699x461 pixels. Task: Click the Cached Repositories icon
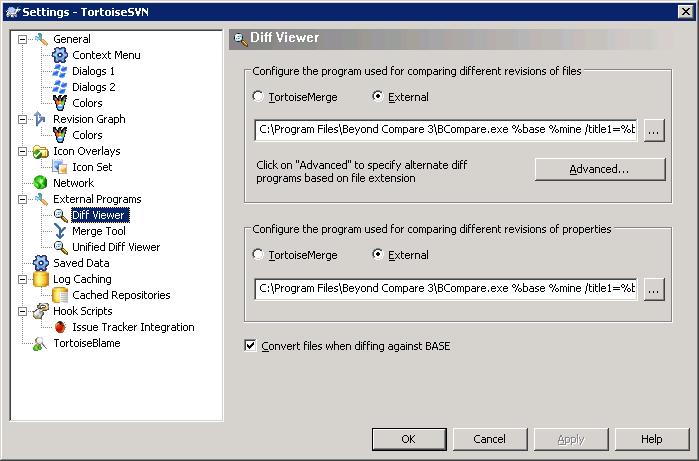(60, 295)
